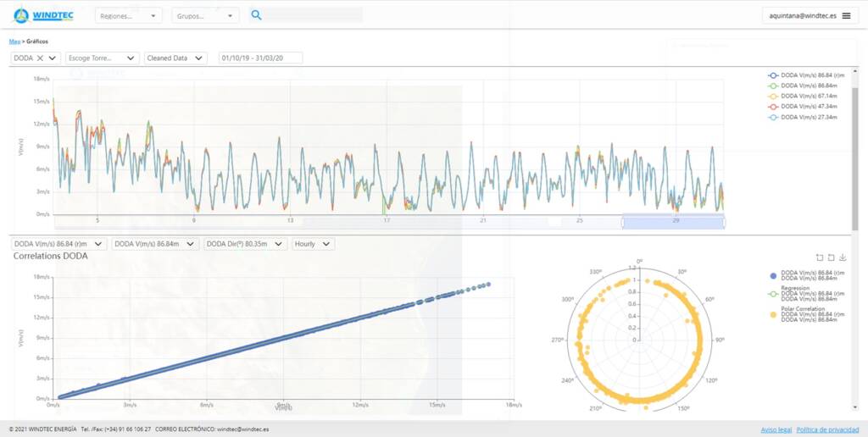The image size is (868, 437).
Task: Remove DODA selection with the X
Action: click(40, 58)
